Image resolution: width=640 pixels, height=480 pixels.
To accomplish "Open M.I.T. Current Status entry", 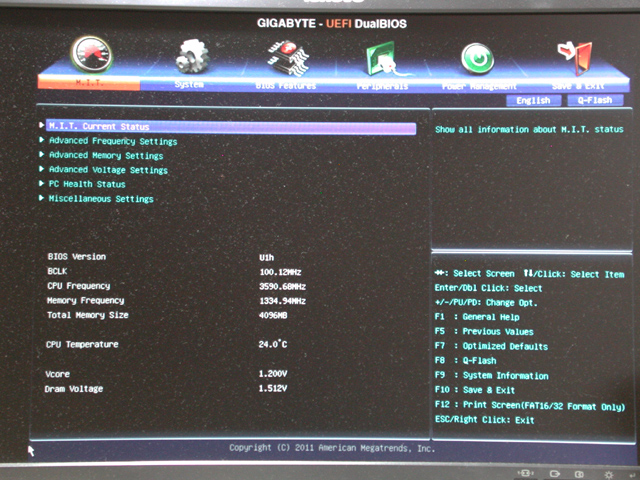I will coord(98,127).
